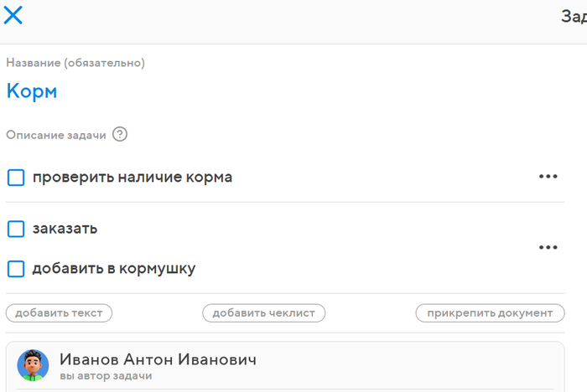The width and height of the screenshot is (587, 392).
Task: Click the help question mark near Описание задачи
Action: click(x=120, y=134)
